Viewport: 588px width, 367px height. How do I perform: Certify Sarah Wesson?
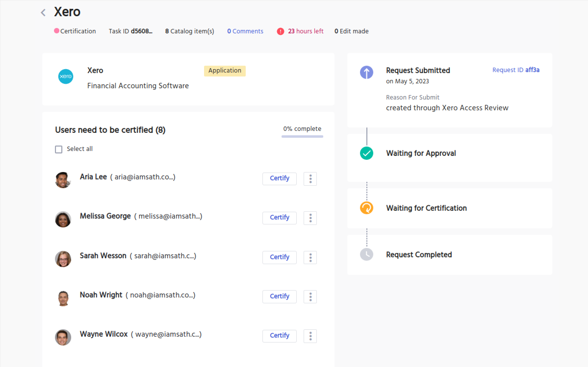[x=280, y=257]
